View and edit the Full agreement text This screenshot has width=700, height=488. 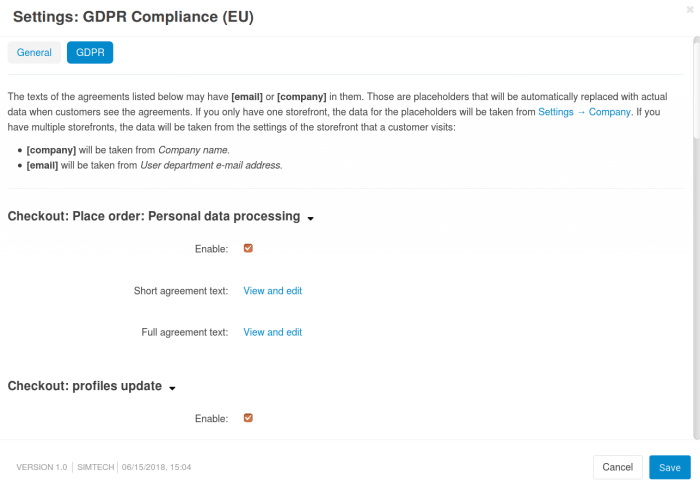(272, 332)
